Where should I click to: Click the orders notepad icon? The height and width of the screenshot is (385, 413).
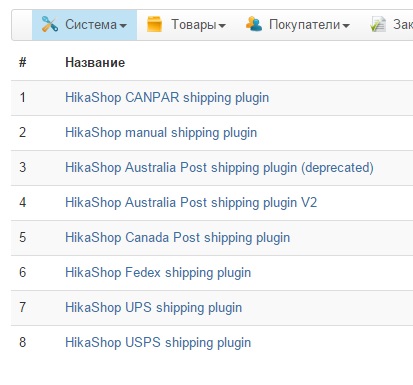(x=378, y=25)
